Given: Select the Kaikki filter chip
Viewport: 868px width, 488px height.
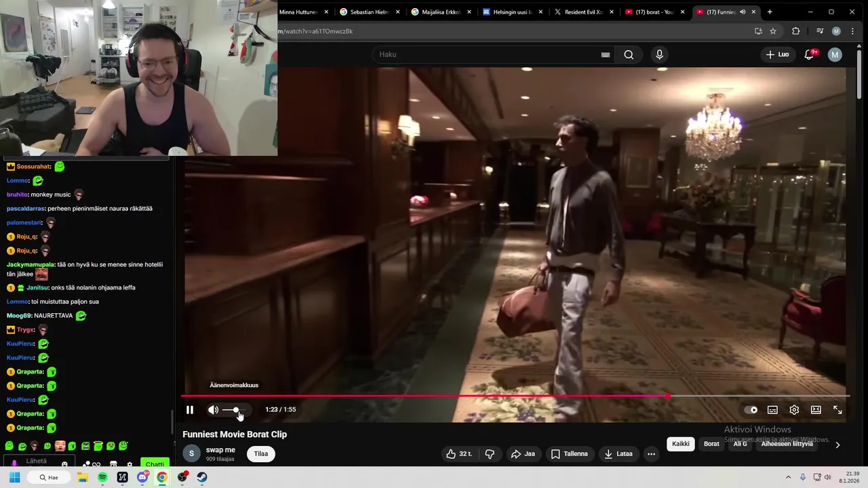Looking at the screenshot, I should point(680,444).
